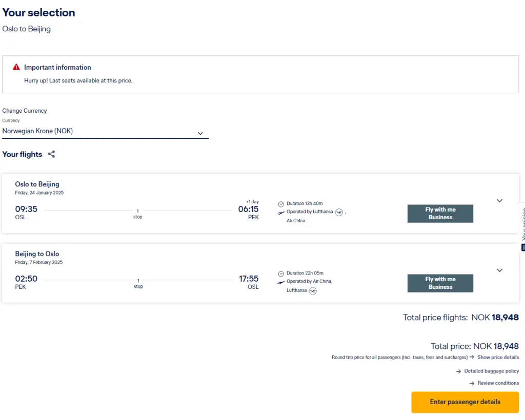Open the Show price details link
This screenshot has height=420, width=525.
497,357
